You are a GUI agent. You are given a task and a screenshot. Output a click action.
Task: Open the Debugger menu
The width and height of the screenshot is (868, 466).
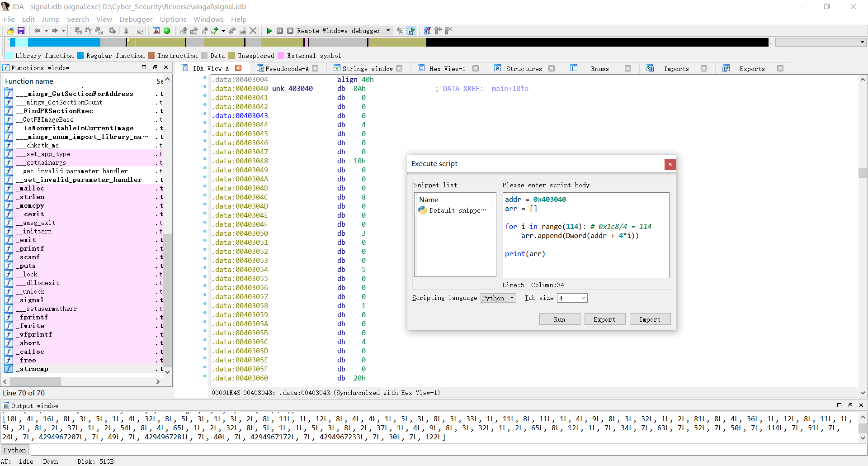136,19
